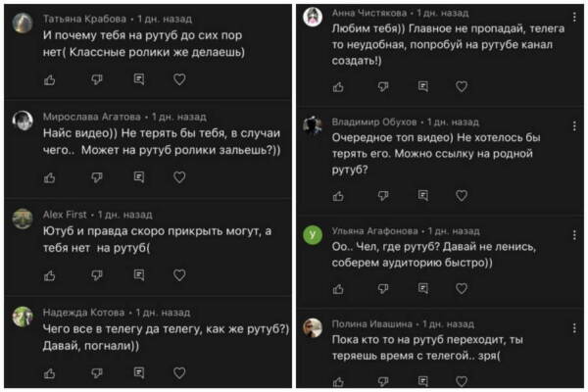588x392 pixels.
Task: Dislike Мирослава Агатова's comment
Action: tap(96, 177)
